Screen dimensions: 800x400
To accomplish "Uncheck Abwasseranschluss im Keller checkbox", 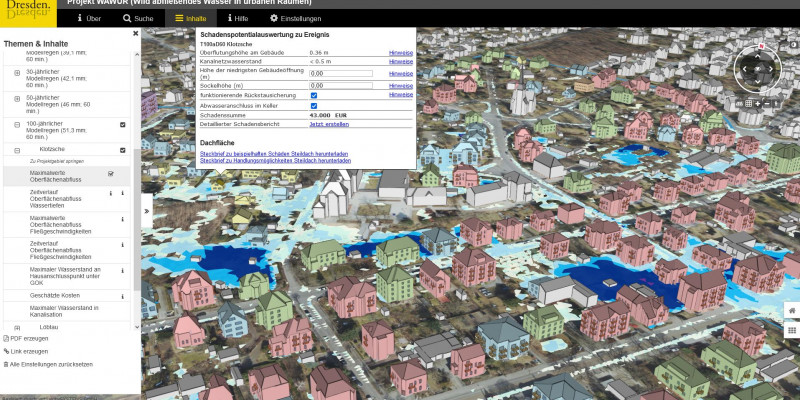I will coord(314,106).
